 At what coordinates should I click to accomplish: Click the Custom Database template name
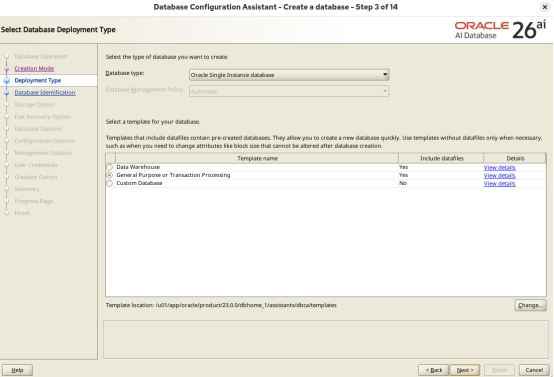(139, 183)
